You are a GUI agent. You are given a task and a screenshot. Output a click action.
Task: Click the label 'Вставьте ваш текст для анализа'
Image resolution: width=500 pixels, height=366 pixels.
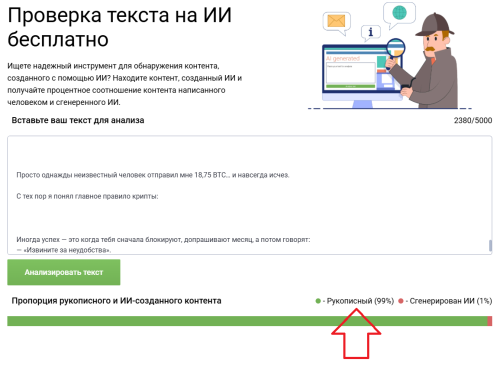point(78,120)
